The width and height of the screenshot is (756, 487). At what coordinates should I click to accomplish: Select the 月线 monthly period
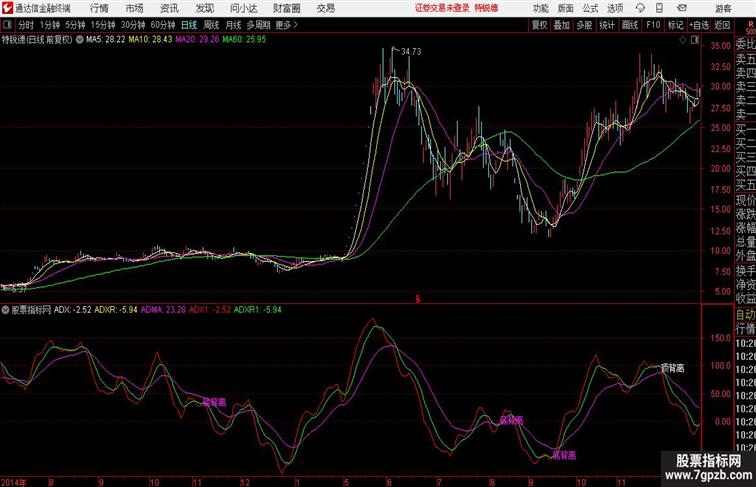tap(233, 25)
